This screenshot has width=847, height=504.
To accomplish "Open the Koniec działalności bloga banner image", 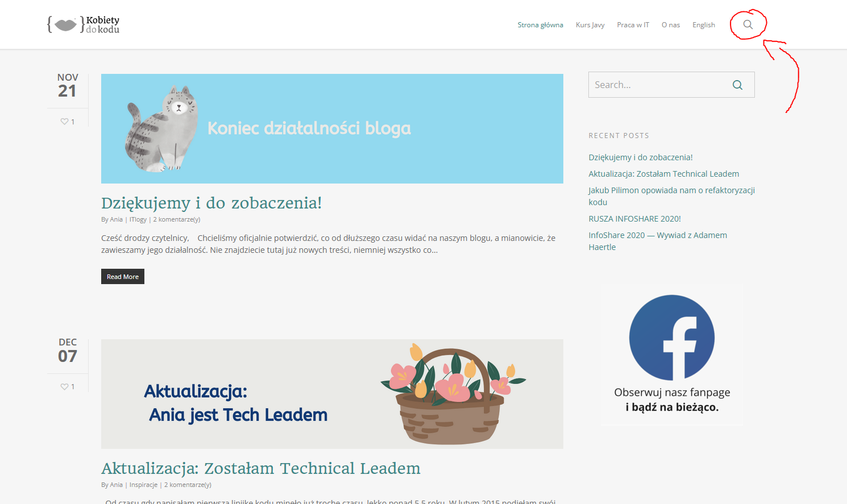I will click(x=332, y=128).
